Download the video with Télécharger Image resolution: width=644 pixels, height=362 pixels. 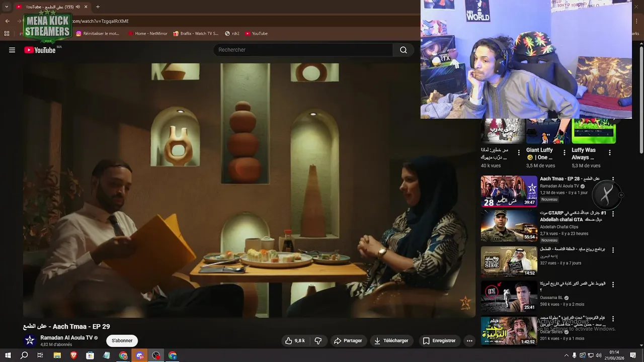pyautogui.click(x=391, y=341)
